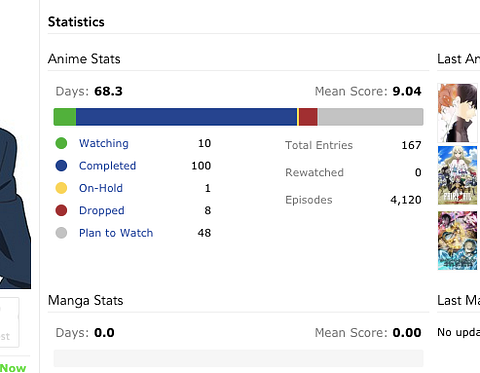Click the red Dropped segment of stats bar
The image size is (480, 373).
pos(308,117)
